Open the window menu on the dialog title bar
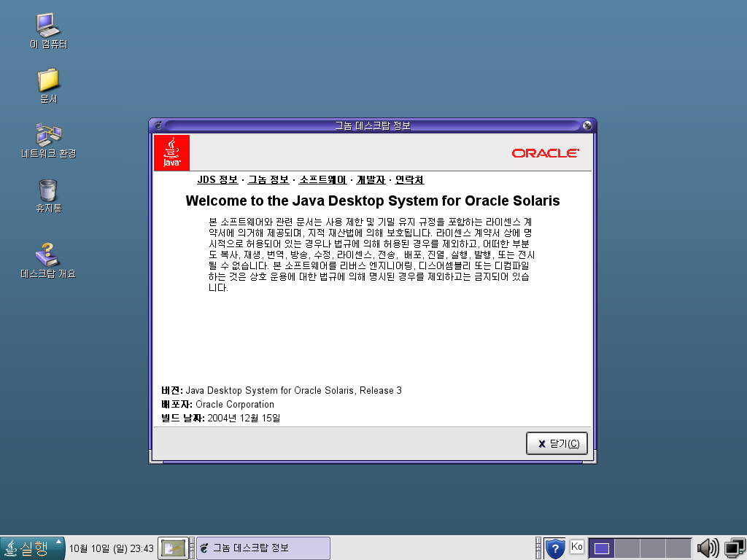The height and width of the screenshot is (560, 747). pyautogui.click(x=158, y=125)
